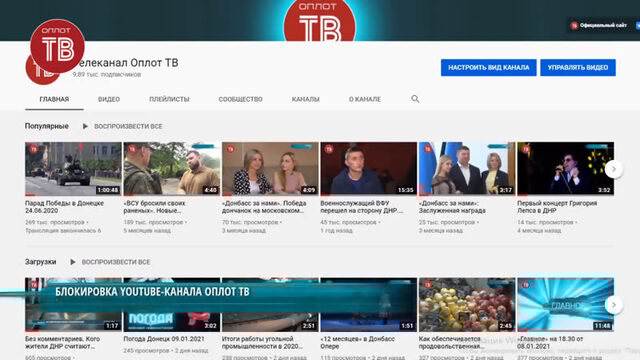Open the Загрузки section heading
This screenshot has height=360, width=640.
[x=40, y=262]
